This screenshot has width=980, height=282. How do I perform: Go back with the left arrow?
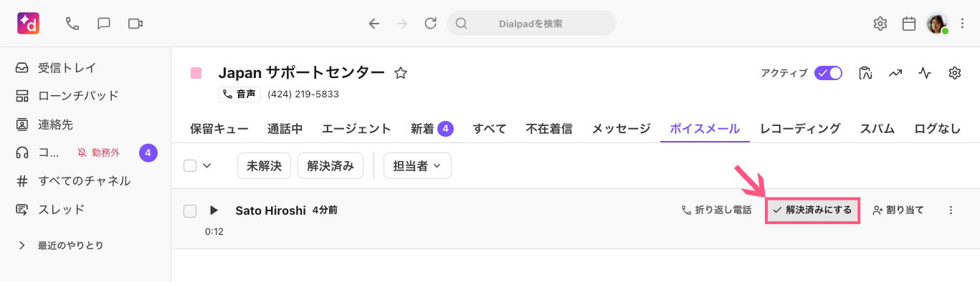pos(374,24)
